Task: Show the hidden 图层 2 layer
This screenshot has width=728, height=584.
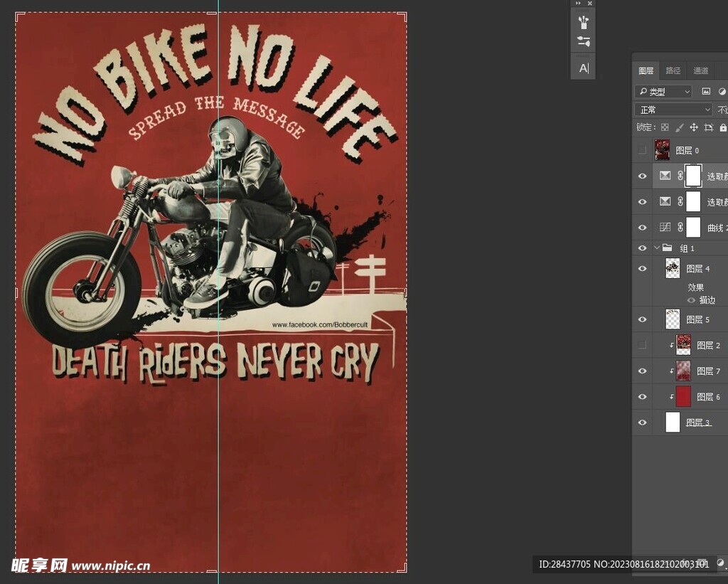Action: (x=642, y=345)
